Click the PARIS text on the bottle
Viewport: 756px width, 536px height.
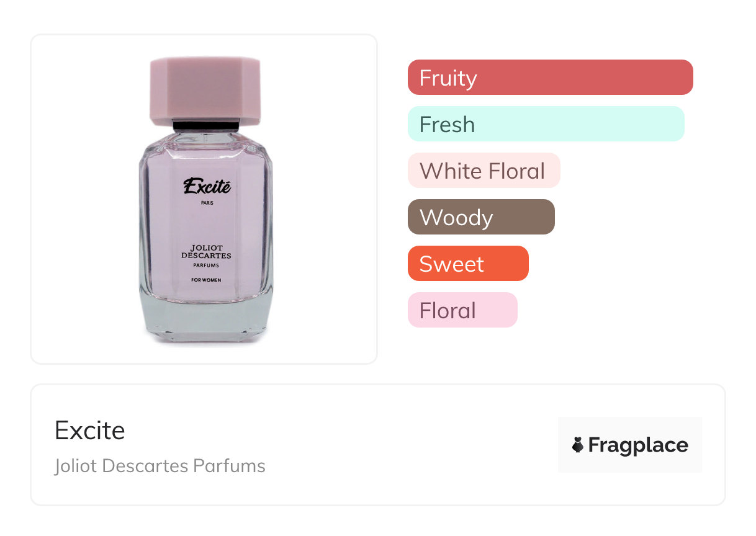207,203
